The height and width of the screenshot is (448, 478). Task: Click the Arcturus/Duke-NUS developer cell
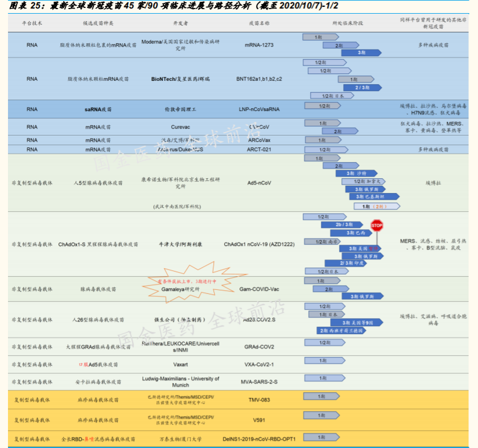pos(180,150)
